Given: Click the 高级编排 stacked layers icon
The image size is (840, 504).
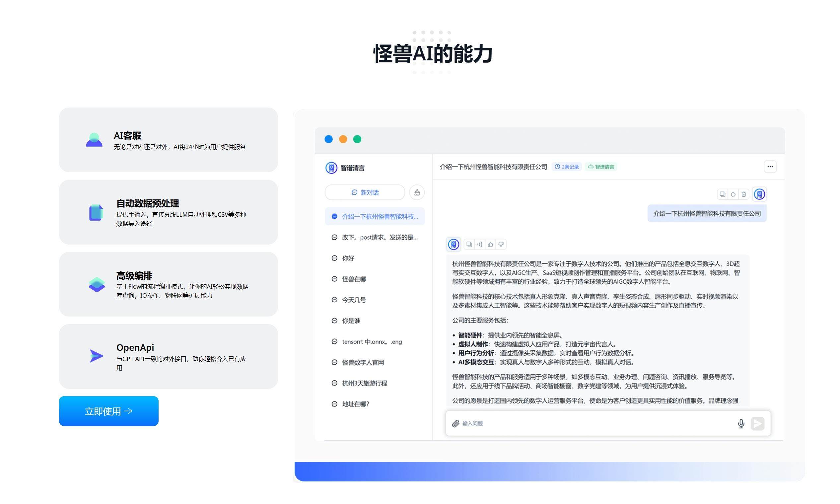Looking at the screenshot, I should click(x=97, y=284).
